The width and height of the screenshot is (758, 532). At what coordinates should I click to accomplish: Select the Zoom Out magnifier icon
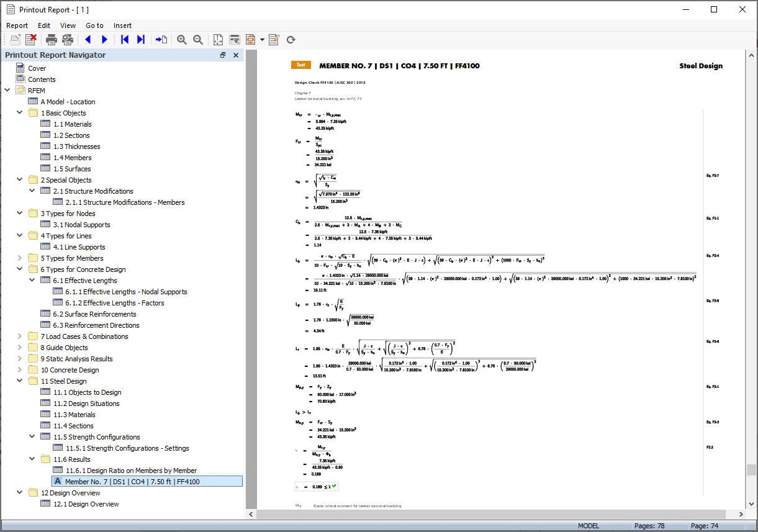tap(198, 39)
